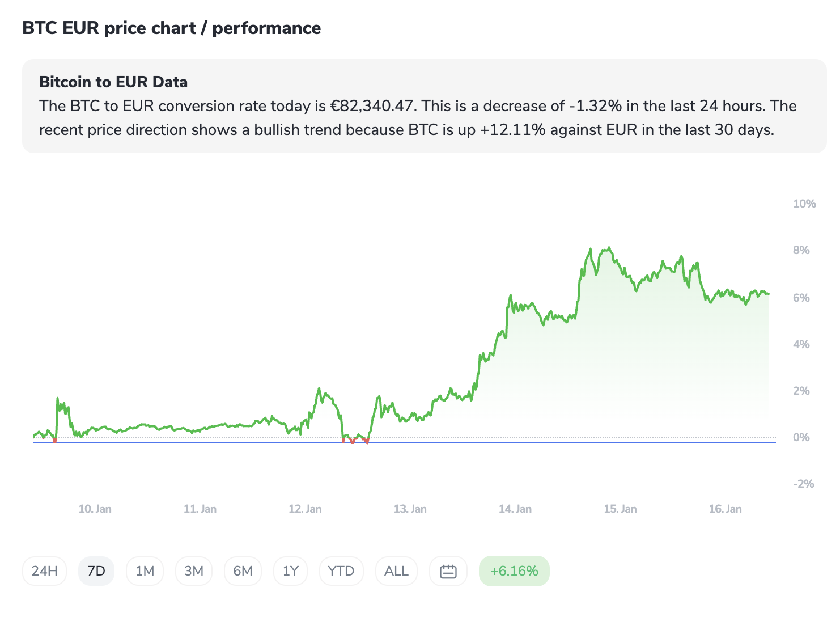Select the 7D time range
Screen dimensions: 840x617
[x=96, y=571]
